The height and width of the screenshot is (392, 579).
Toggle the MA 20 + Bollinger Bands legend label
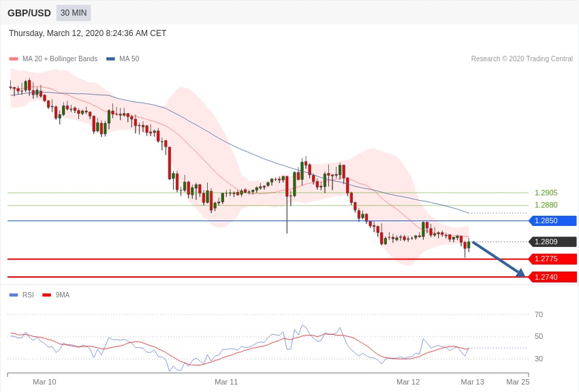click(60, 59)
